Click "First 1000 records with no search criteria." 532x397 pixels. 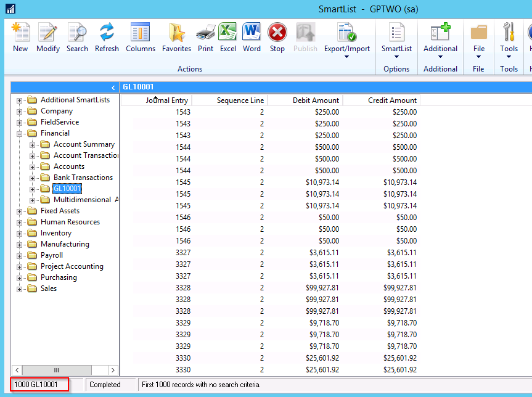(201, 385)
